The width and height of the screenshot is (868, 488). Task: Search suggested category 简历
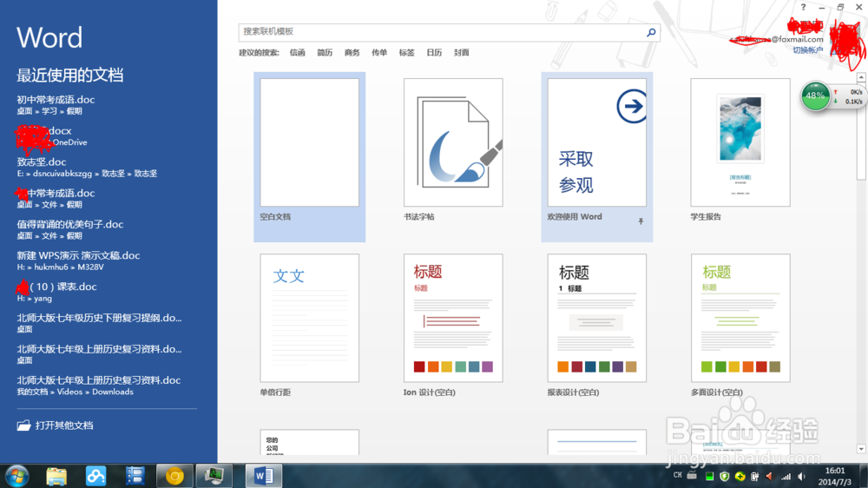325,53
